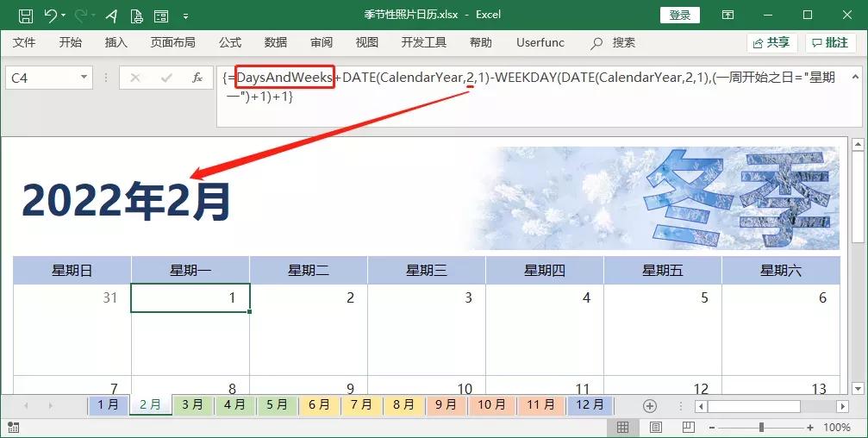Switch to the 视图 ribbon tab

[x=367, y=42]
